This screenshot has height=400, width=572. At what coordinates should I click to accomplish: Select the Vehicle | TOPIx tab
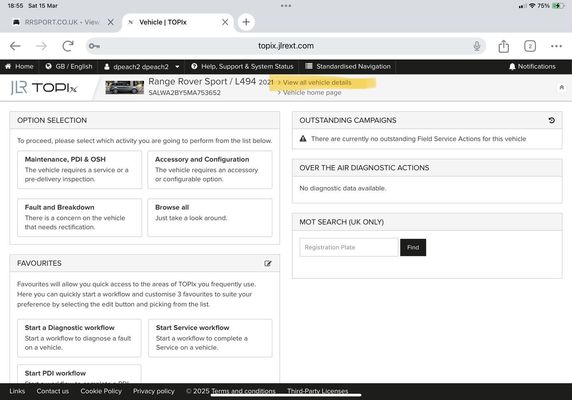163,22
